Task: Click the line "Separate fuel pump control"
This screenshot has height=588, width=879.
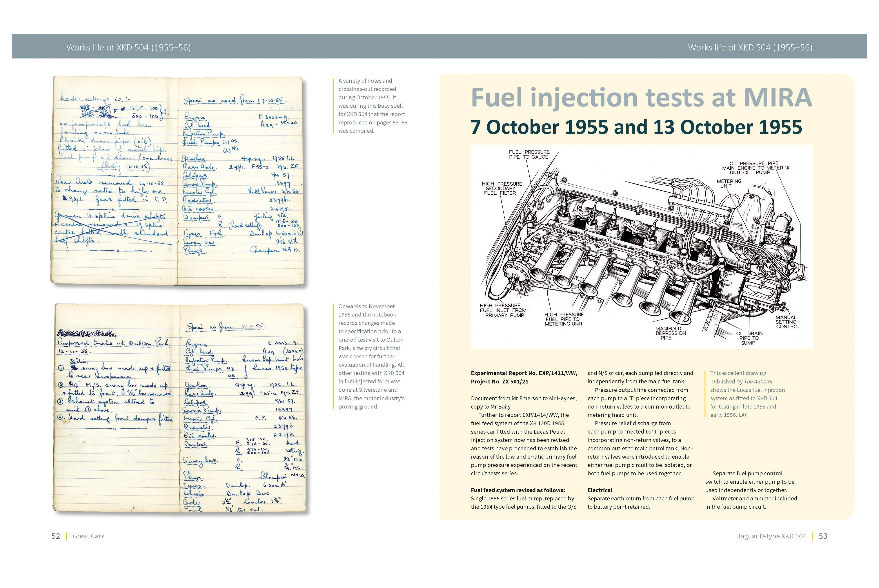Action: pyautogui.click(x=747, y=474)
